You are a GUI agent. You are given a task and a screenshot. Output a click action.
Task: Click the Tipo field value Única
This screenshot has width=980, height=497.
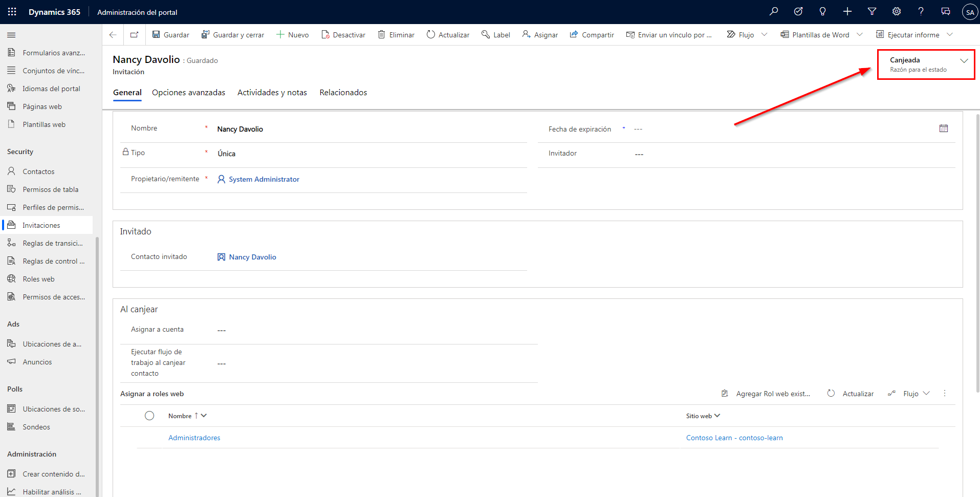click(x=226, y=154)
